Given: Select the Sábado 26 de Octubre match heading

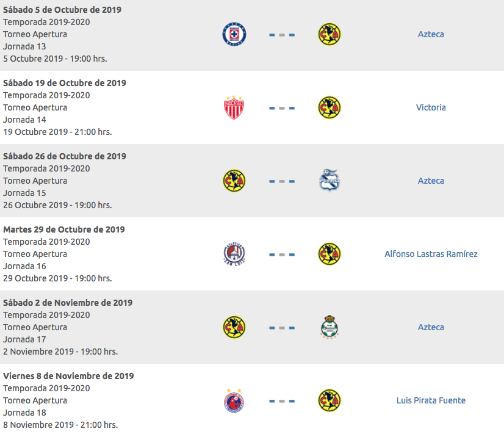Looking at the screenshot, I should [x=65, y=156].
